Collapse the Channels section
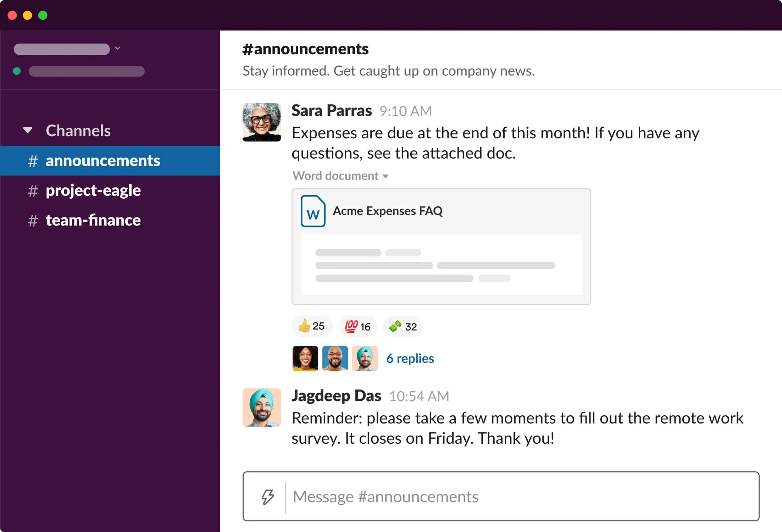Screen dimensions: 782x532 point(27,130)
